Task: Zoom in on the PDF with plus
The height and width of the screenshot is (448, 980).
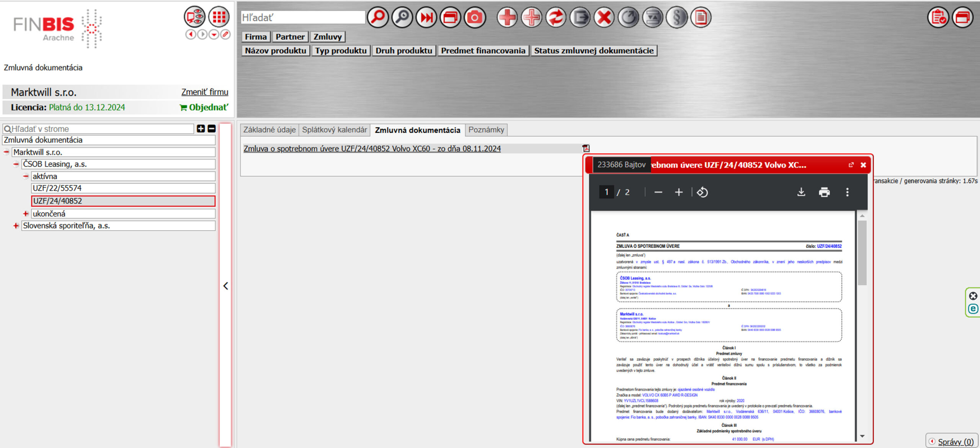Action: [679, 192]
